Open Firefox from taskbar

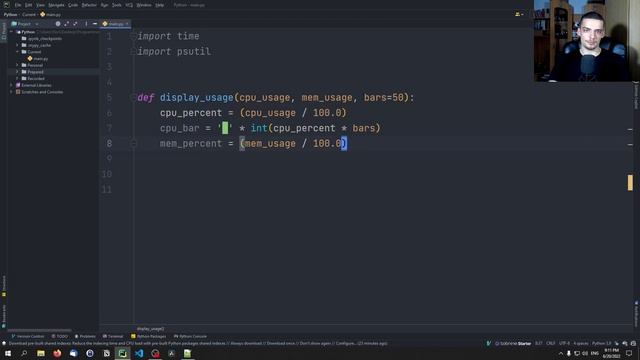pyautogui.click(x=57, y=353)
